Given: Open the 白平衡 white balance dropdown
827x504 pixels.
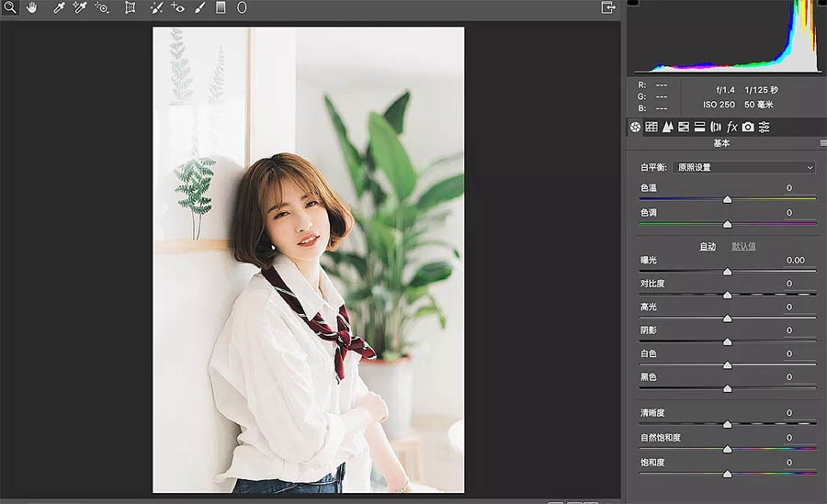Looking at the screenshot, I should point(744,167).
